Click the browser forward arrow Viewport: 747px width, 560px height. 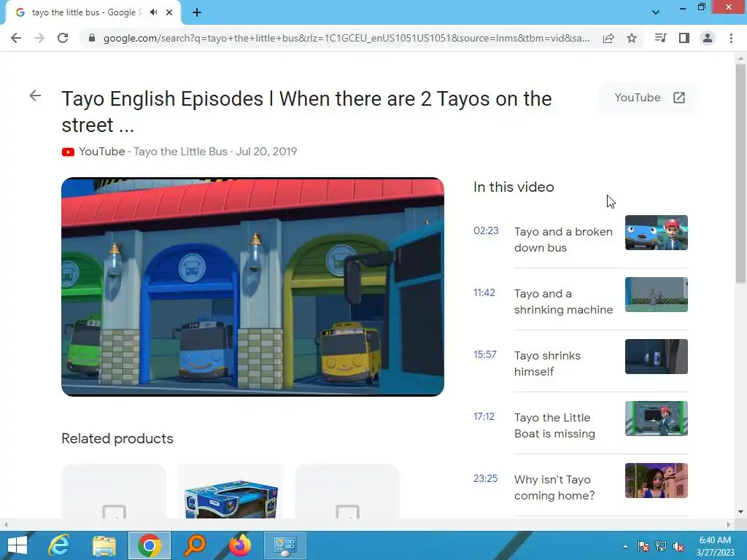(39, 38)
